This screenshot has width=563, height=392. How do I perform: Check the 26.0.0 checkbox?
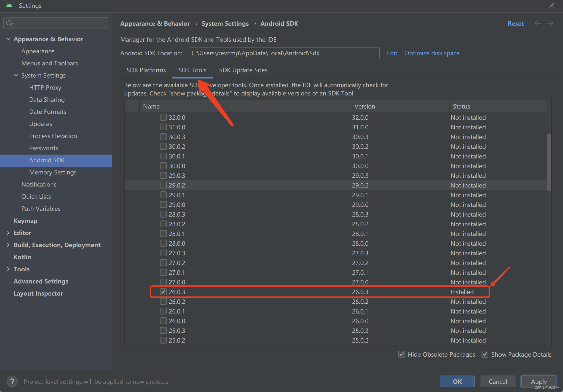[163, 321]
